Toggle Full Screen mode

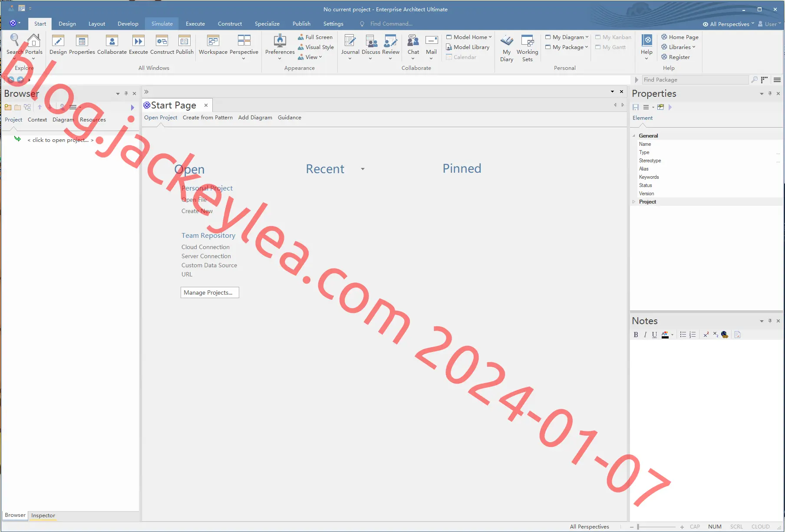315,37
